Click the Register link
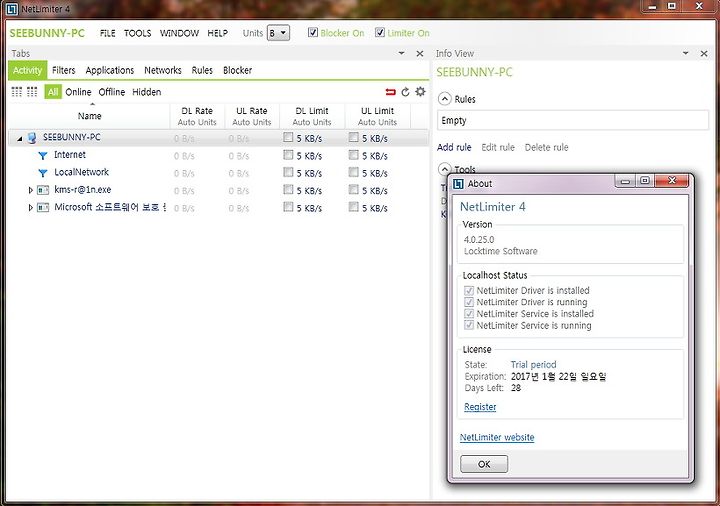This screenshot has height=506, width=720. 480,407
